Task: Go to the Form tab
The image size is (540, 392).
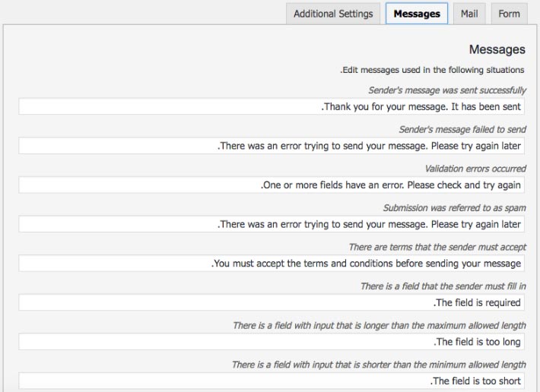Action: coord(509,14)
